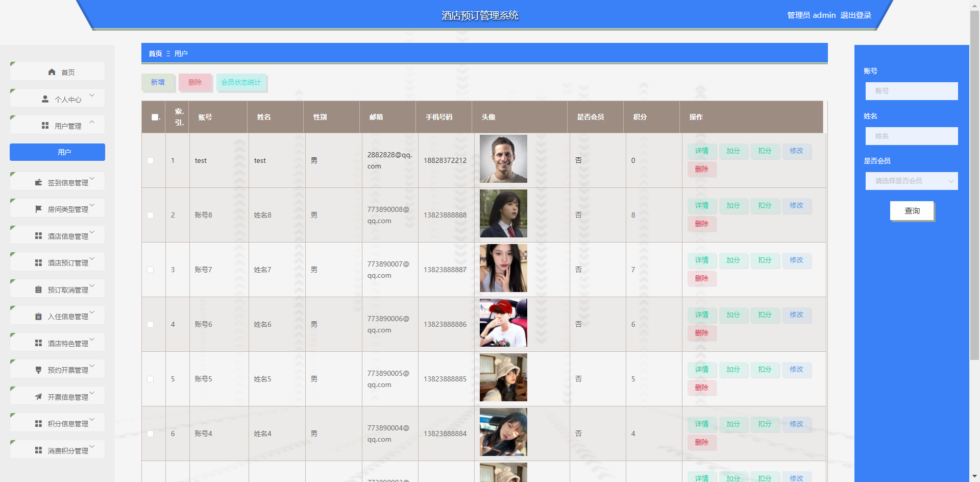The width and height of the screenshot is (980, 482).
Task: Open the 积分信息管理 menu
Action: pyautogui.click(x=67, y=423)
